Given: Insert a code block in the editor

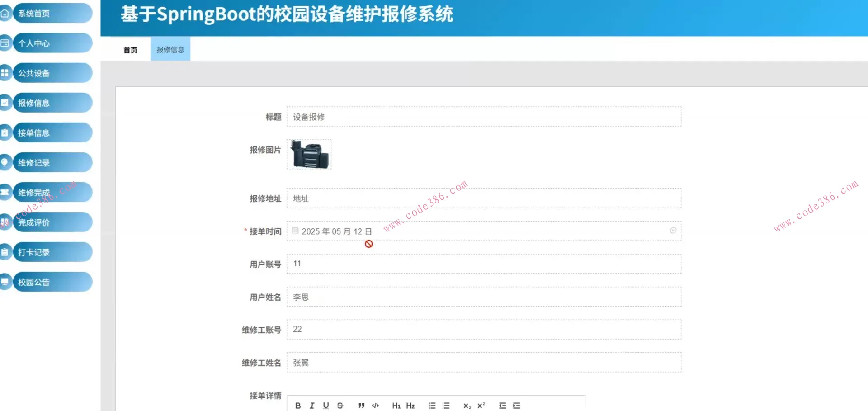Looking at the screenshot, I should 375,406.
